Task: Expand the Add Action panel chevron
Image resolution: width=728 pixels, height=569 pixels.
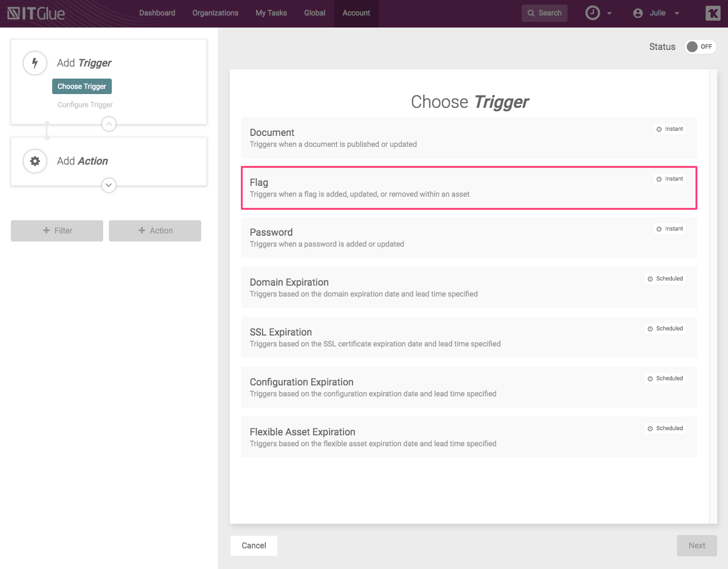Action: tap(109, 185)
